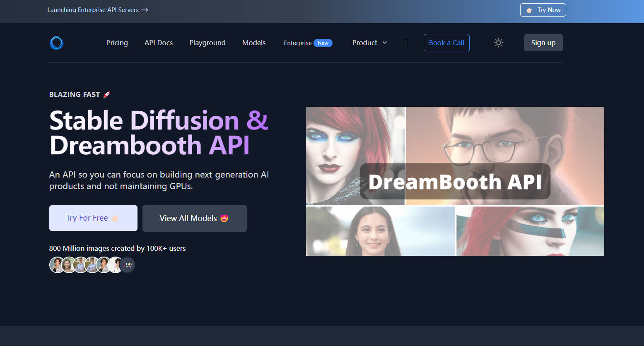Click the +99 users avatar badge
The width and height of the screenshot is (644, 346).
click(x=127, y=265)
